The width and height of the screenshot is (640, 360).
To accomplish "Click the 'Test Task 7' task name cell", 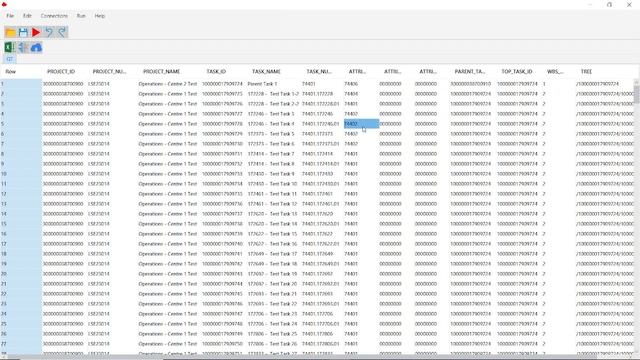I will [x=271, y=154].
